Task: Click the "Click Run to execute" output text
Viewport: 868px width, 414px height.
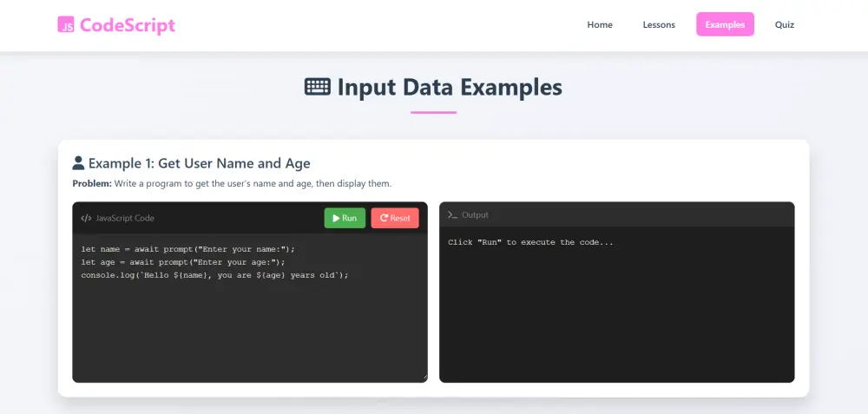Action: [x=530, y=242]
